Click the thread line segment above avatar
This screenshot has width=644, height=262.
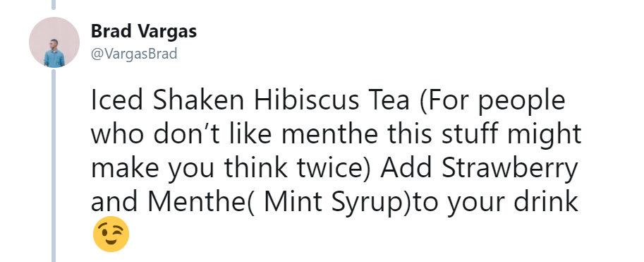pos(54,4)
